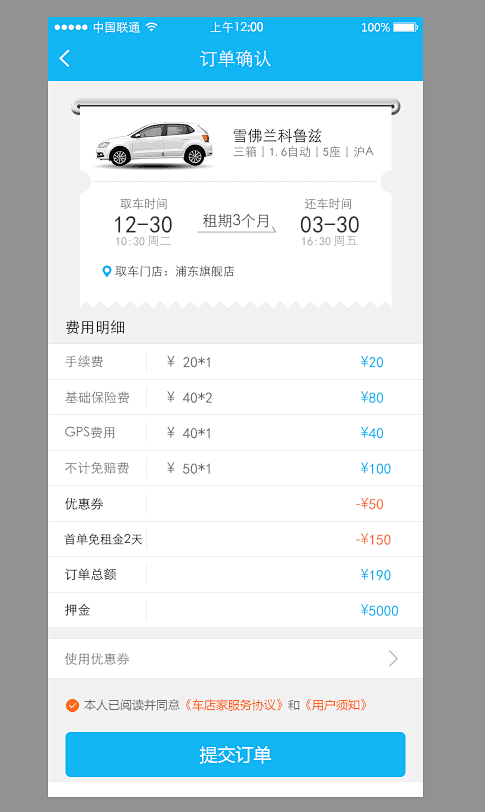The width and height of the screenshot is (485, 812).
Task: Tap the 03-30 return date
Action: 330,225
